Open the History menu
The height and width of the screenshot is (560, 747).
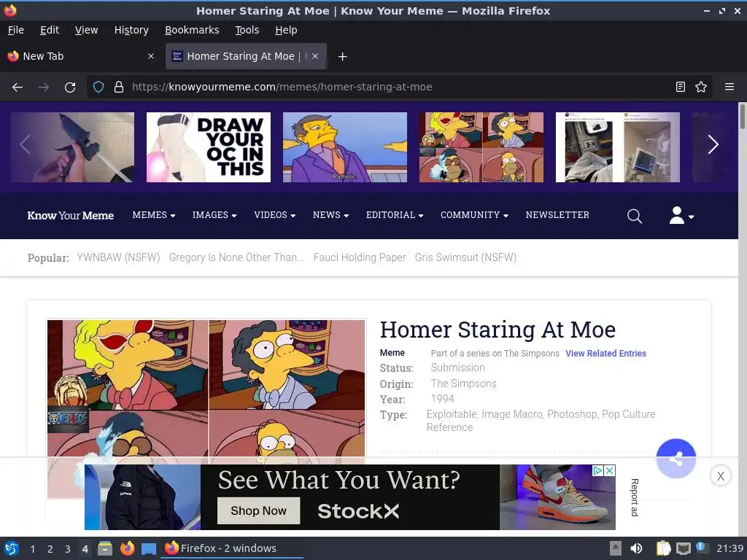point(131,30)
